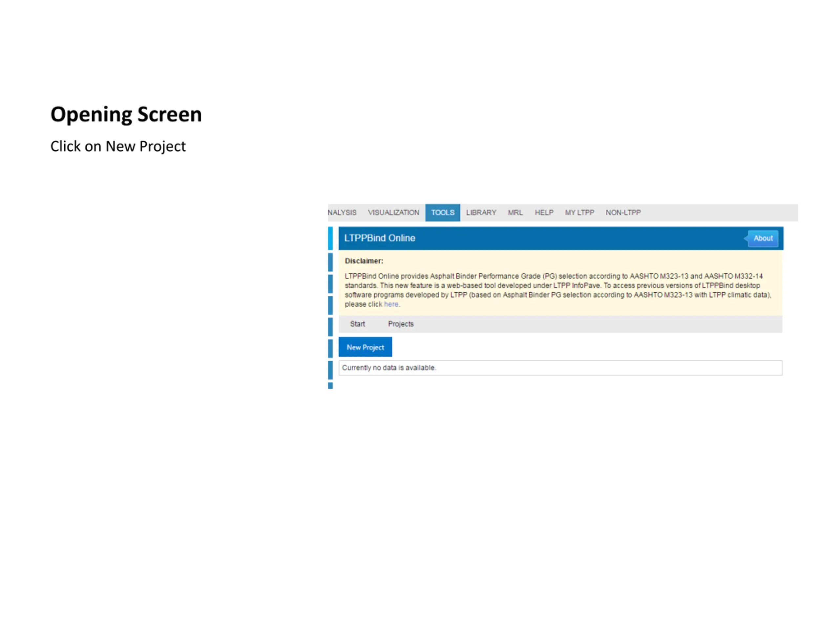Click the LTPPBind Online header title

379,238
